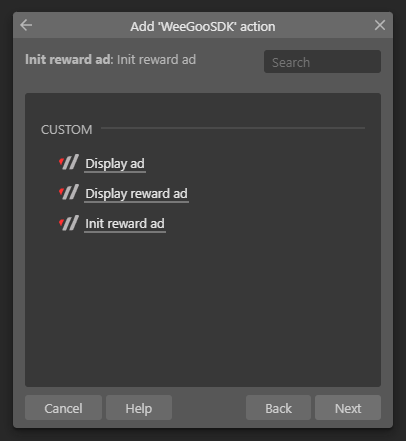Open Help for this dialog
Image resolution: width=406 pixels, height=441 pixels.
[139, 408]
